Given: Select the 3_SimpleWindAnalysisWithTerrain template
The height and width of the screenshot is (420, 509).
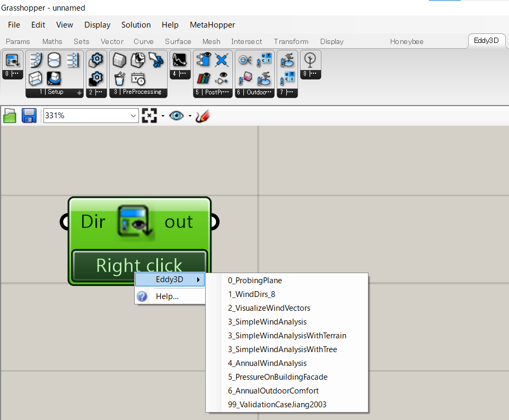Looking at the screenshot, I should click(x=287, y=336).
